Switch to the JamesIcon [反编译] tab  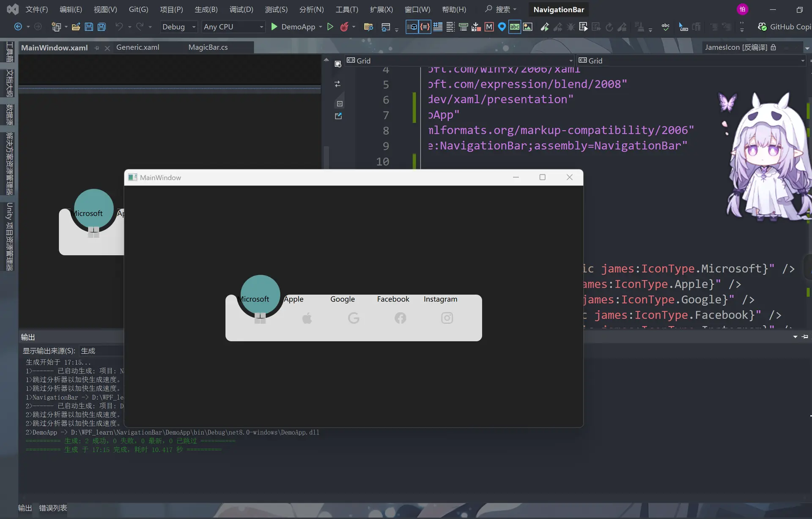pos(736,47)
